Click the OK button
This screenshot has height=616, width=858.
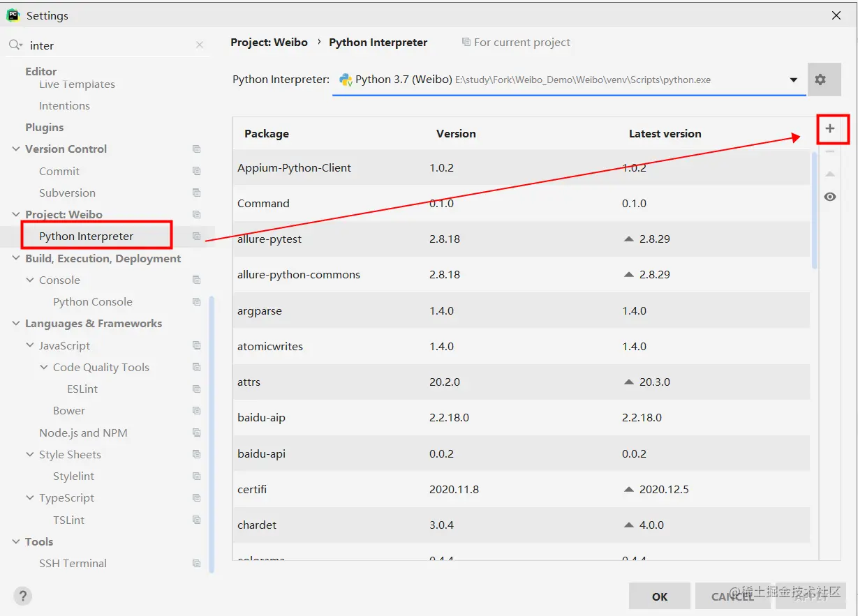pyautogui.click(x=660, y=596)
